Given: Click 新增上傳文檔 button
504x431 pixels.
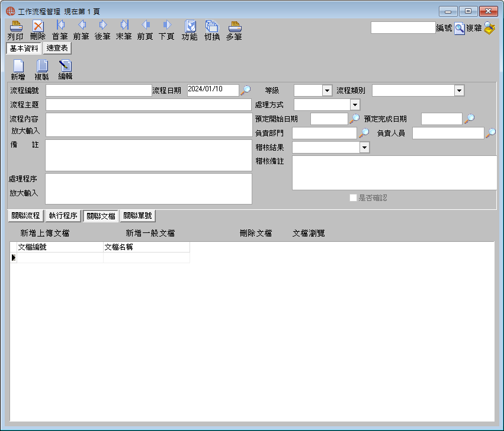Looking at the screenshot, I should [44, 233].
